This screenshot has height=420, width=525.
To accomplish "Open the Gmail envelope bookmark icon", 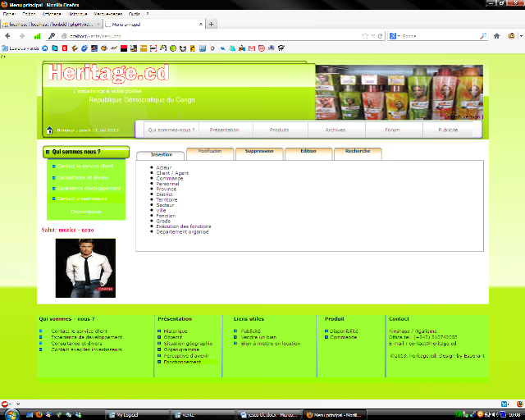I will point(252,48).
